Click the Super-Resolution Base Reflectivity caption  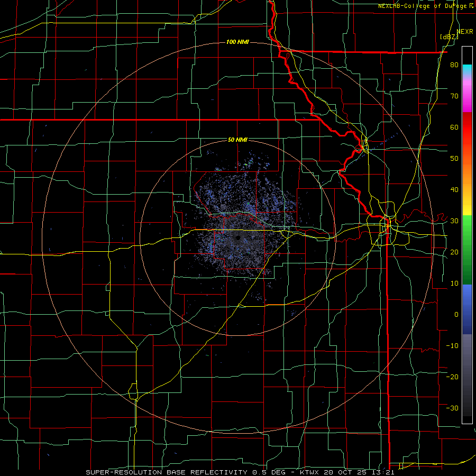[x=167, y=472]
